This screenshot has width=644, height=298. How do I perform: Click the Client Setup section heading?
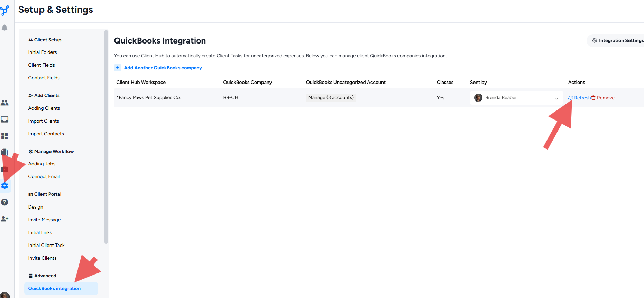tap(45, 40)
